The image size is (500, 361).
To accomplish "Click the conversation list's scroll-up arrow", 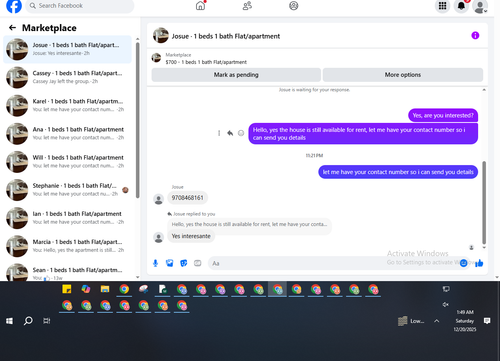I will (x=137, y=39).
